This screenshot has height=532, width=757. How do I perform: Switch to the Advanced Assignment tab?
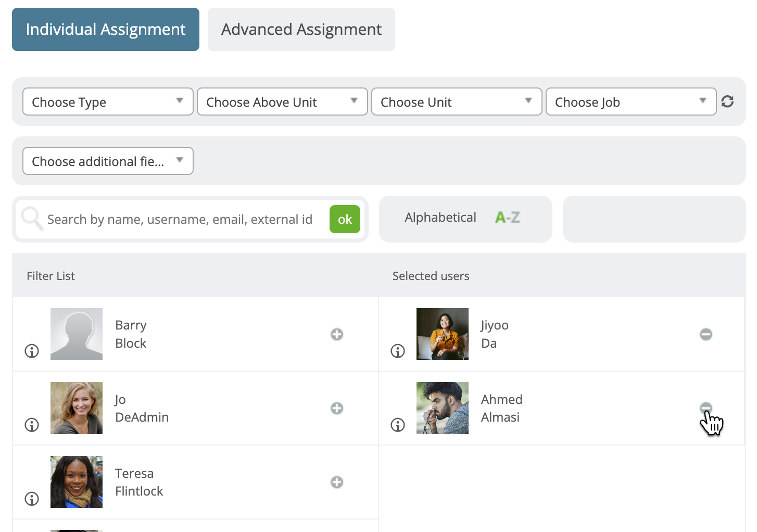301,29
